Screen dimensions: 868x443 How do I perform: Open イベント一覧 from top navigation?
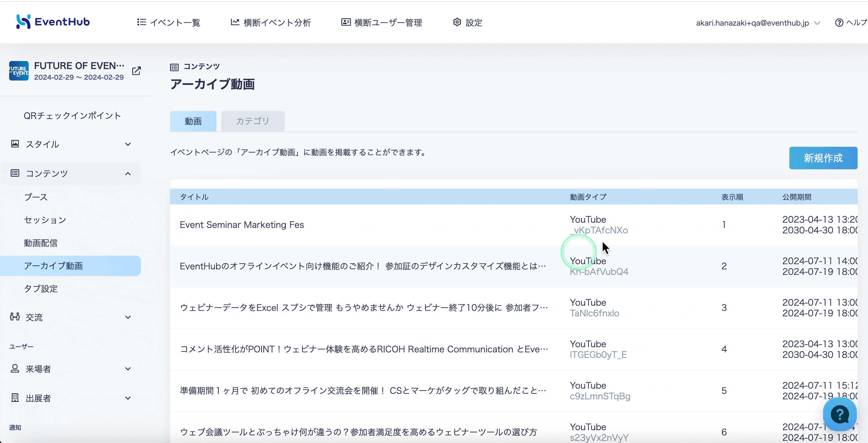(169, 23)
